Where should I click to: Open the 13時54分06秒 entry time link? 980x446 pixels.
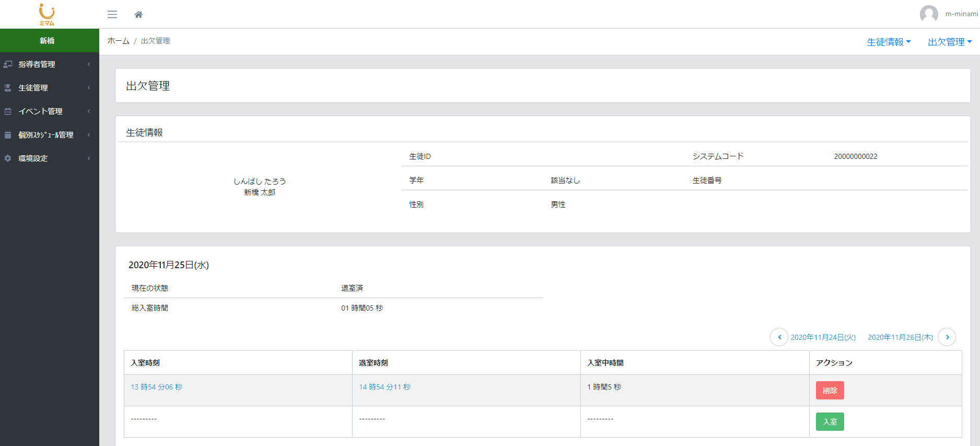[x=156, y=387]
